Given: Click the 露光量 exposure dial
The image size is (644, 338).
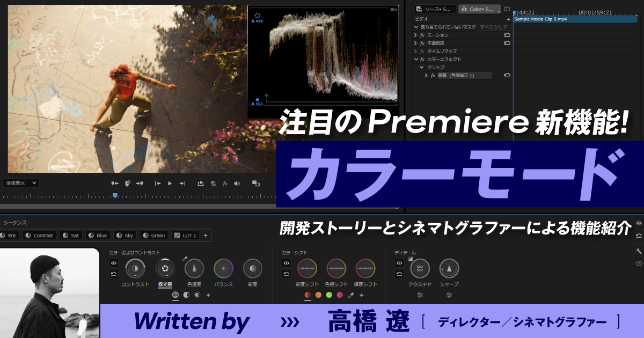Looking at the screenshot, I should 165,268.
